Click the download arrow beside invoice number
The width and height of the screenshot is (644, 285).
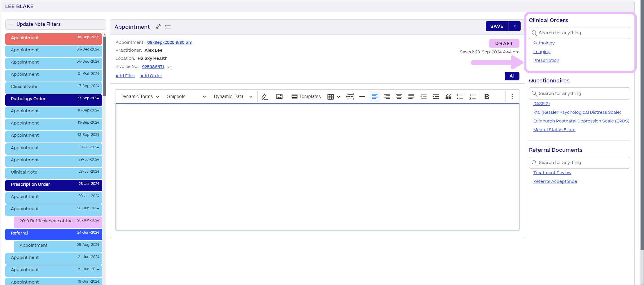[x=169, y=66]
